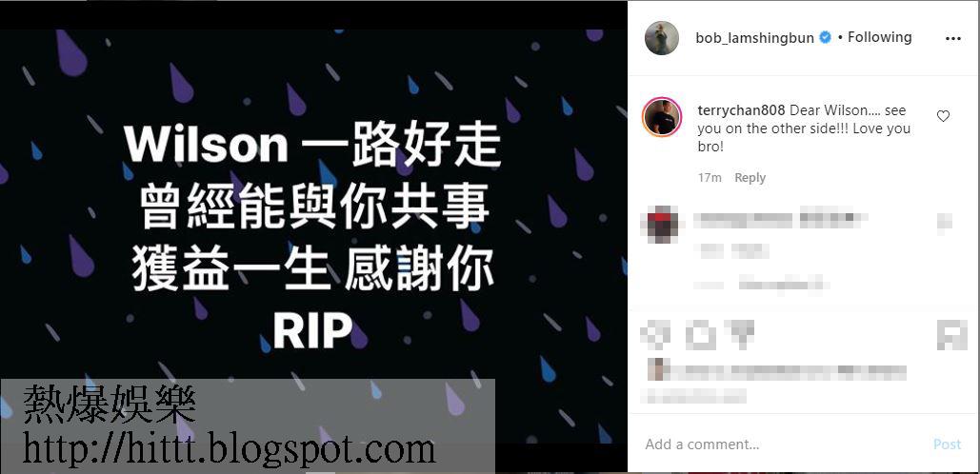Click the blue verified badge
Image resolution: width=980 pixels, height=474 pixels.
tap(825, 38)
